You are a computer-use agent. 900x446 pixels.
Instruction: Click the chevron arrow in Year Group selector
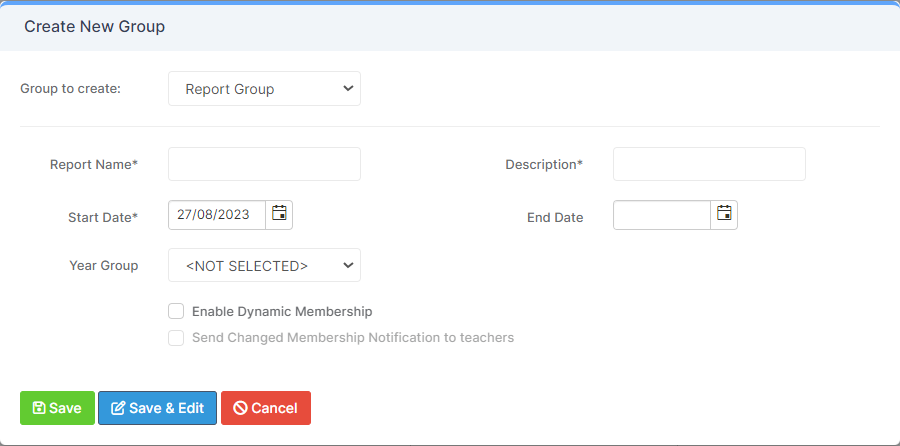pos(347,265)
